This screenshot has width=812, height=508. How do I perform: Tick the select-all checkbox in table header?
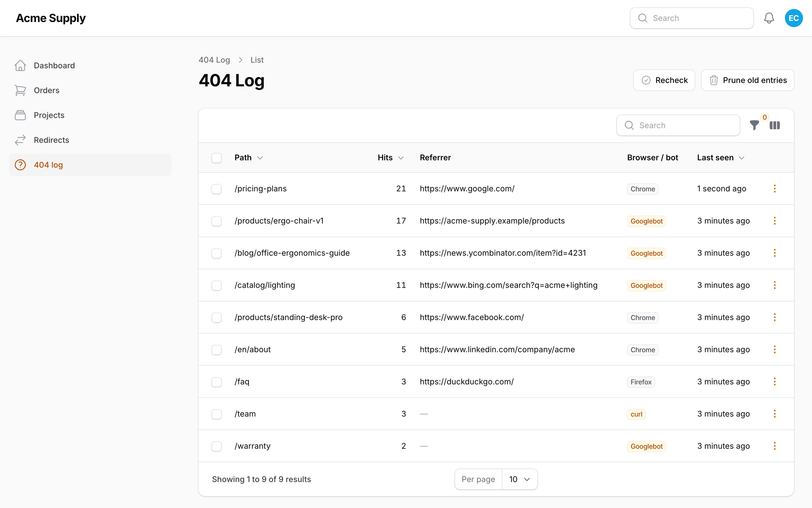coord(217,158)
